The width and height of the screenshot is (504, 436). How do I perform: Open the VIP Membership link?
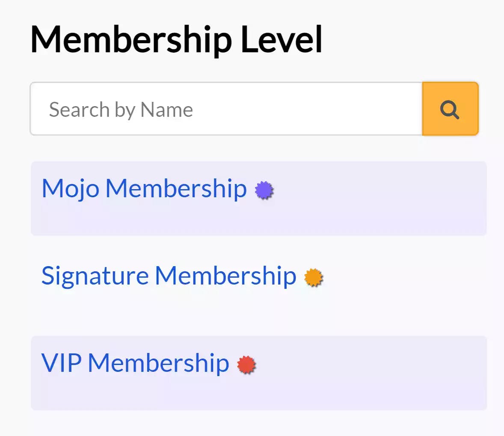pyautogui.click(x=135, y=363)
